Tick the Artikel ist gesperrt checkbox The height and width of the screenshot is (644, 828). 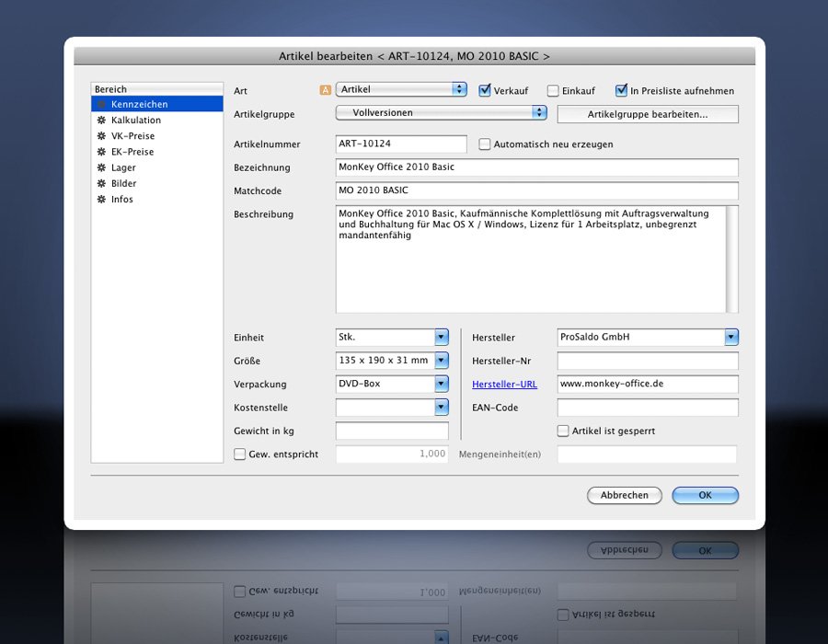point(563,431)
